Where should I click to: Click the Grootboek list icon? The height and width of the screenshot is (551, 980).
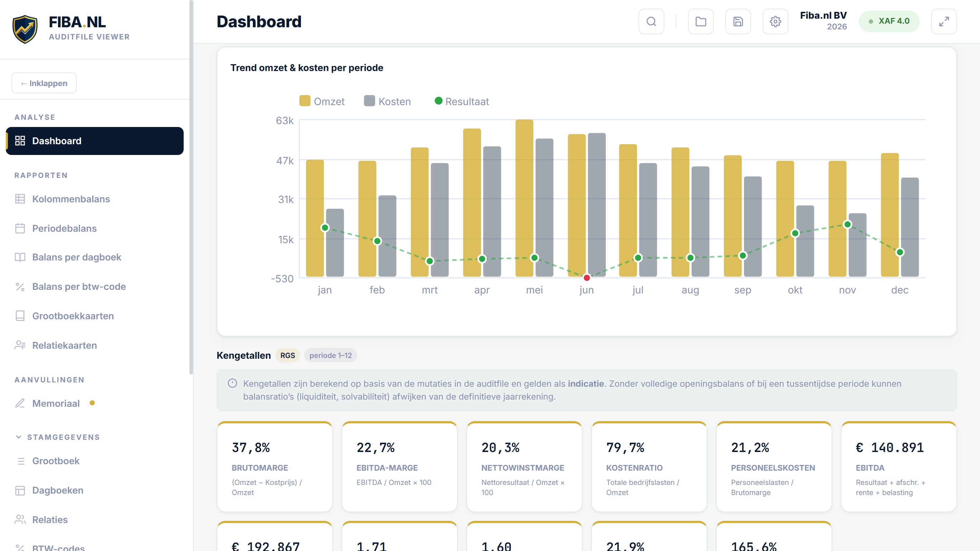pyautogui.click(x=21, y=461)
